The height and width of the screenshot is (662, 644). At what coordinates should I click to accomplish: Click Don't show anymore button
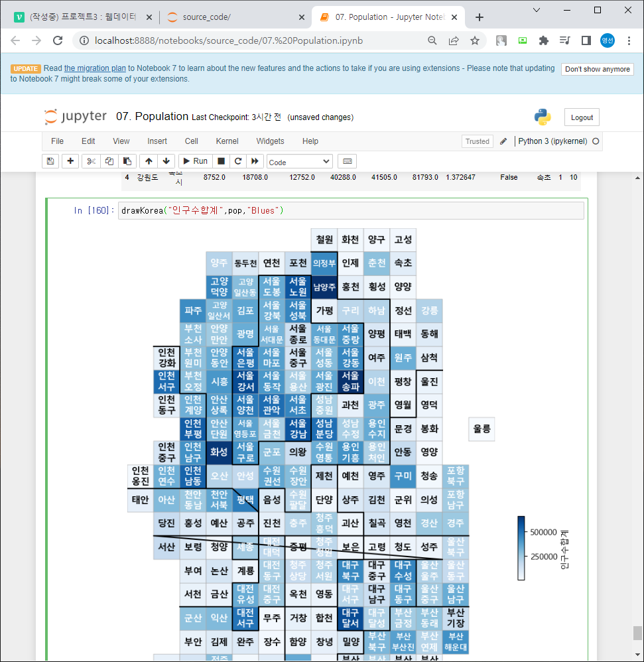(x=597, y=69)
